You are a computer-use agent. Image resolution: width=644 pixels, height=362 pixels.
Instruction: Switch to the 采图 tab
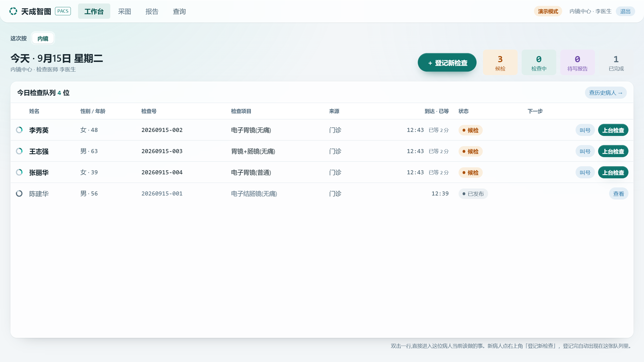click(125, 11)
